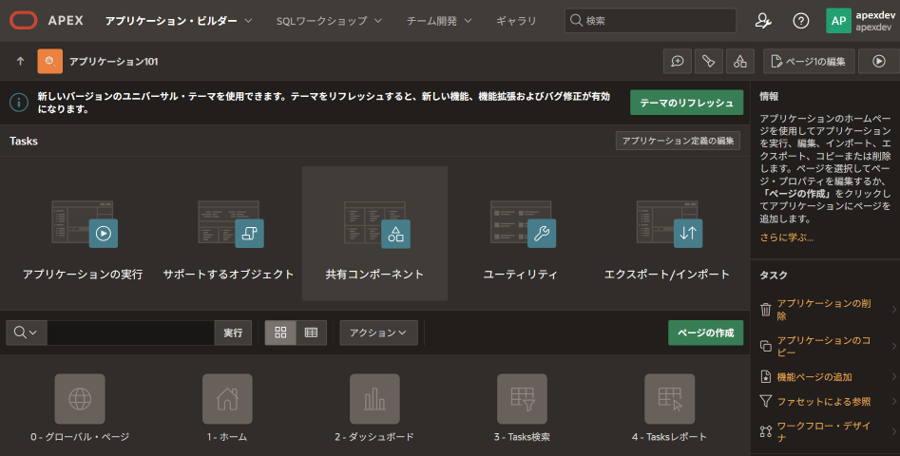Screen dimensions: 900x456
Task: Run the application with the play button
Action: pyautogui.click(x=879, y=61)
